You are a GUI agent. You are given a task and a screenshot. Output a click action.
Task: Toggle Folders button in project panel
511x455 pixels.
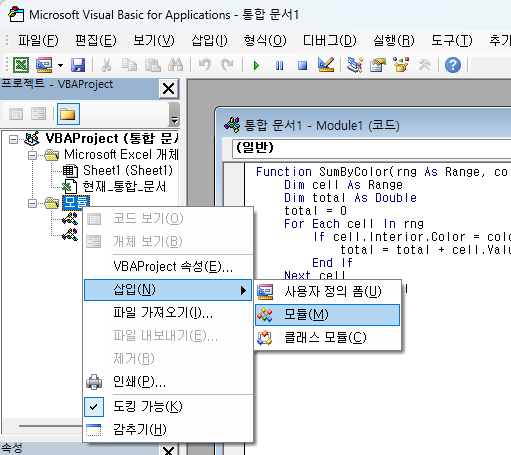point(68,114)
